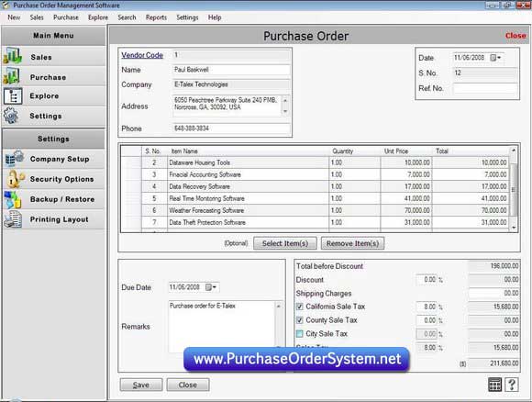532x402 pixels.
Task: Toggle the County Sale Tax checkbox
Action: [x=300, y=320]
